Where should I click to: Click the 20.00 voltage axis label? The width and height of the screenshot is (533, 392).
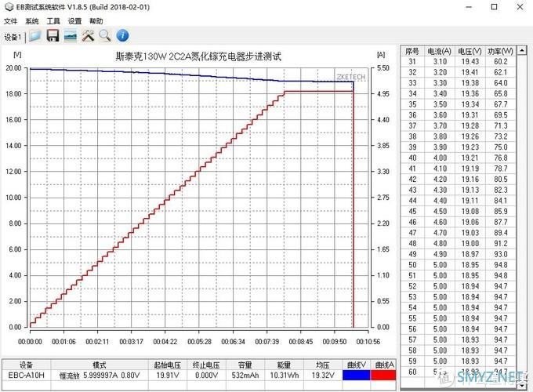(x=13, y=68)
